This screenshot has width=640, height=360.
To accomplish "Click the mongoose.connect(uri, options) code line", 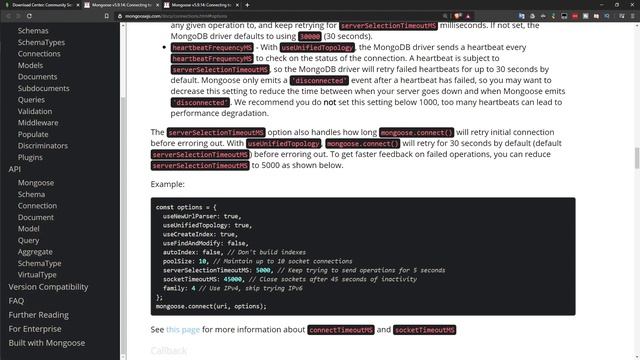I will click(x=211, y=306).
